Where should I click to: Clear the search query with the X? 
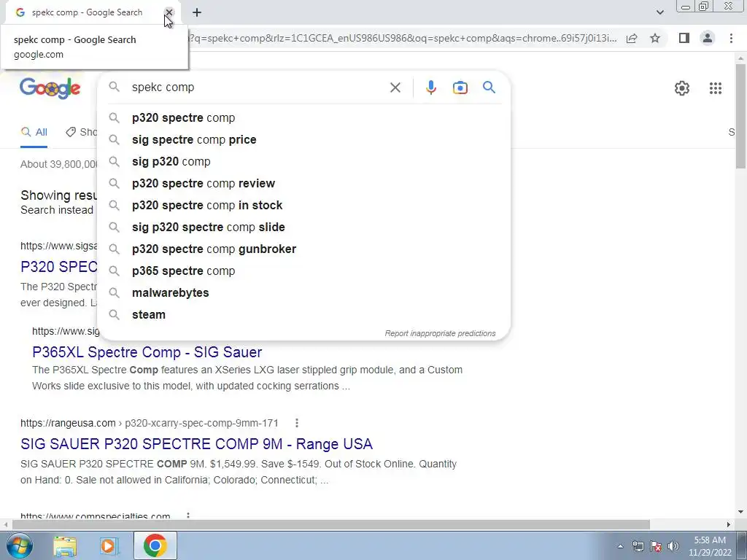tap(395, 87)
